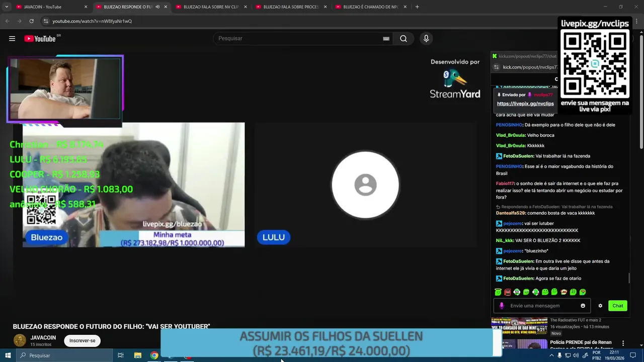644x362 pixels.
Task: Open the clock showing 22:11
Action: point(614,355)
